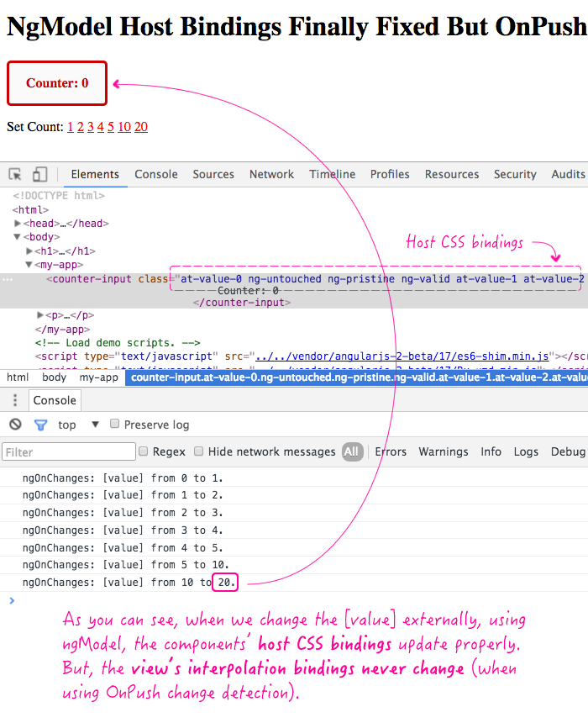Expand the h1 element node
The width and height of the screenshot is (588, 723).
tap(30, 251)
